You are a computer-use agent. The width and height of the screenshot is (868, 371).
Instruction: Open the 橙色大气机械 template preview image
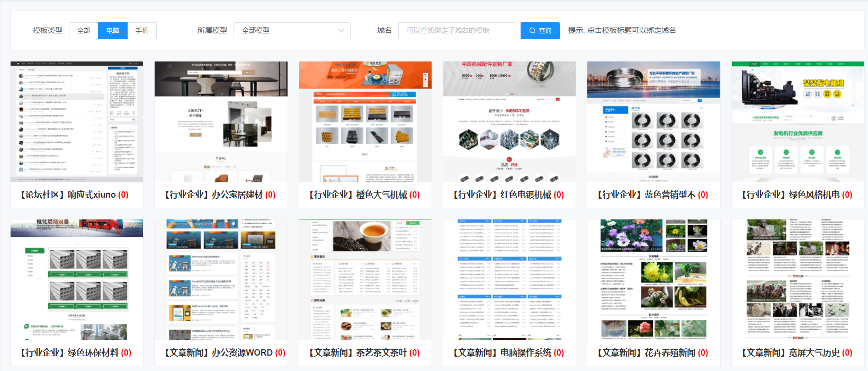pyautogui.click(x=365, y=122)
